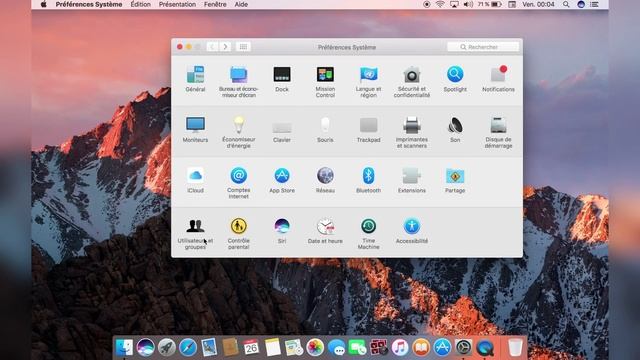Open Date et heure preferences
640x360 pixels.
[325, 231]
